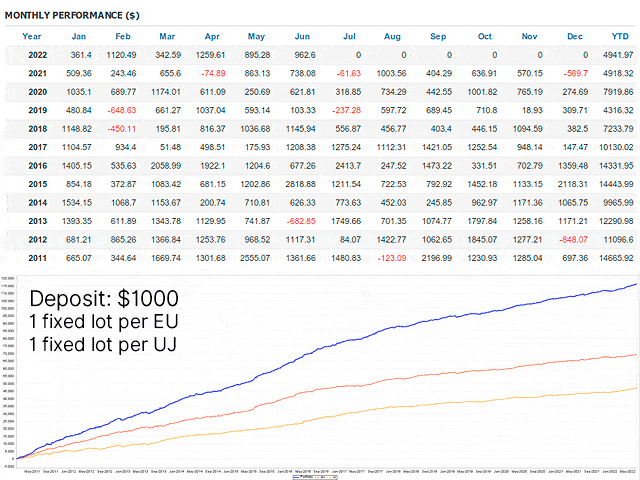Click the Year column header
The width and height of the screenshot is (640, 480).
point(31,36)
